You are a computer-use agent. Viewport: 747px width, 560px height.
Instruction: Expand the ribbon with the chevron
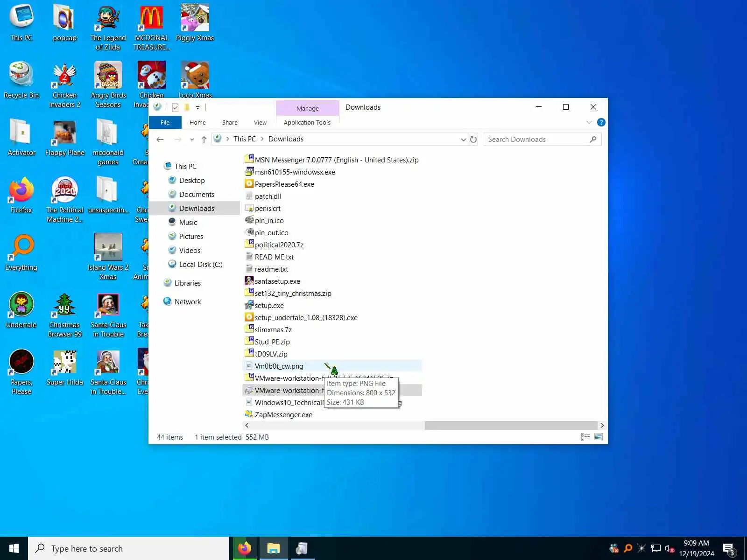(589, 122)
